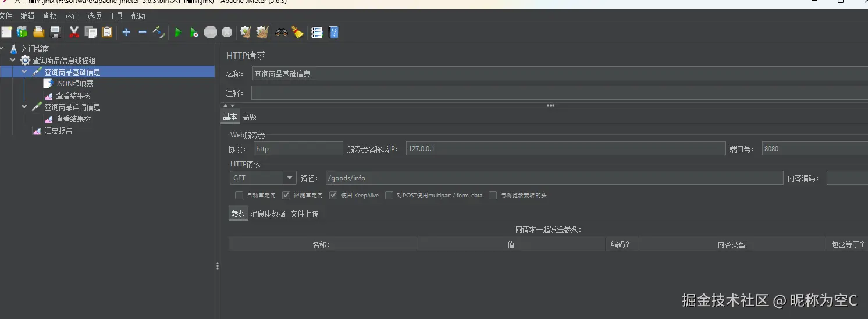Enable the 自动重定向 checkbox

tap(239, 195)
